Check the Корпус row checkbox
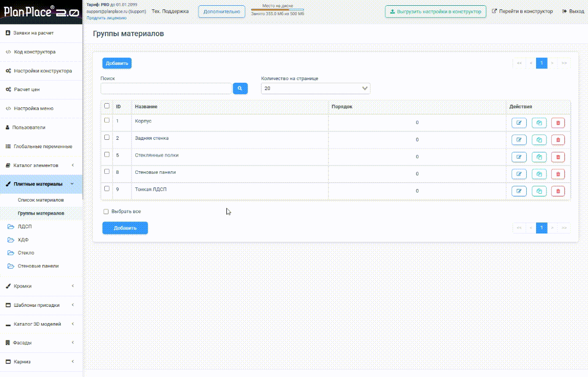The width and height of the screenshot is (588, 377). [107, 120]
